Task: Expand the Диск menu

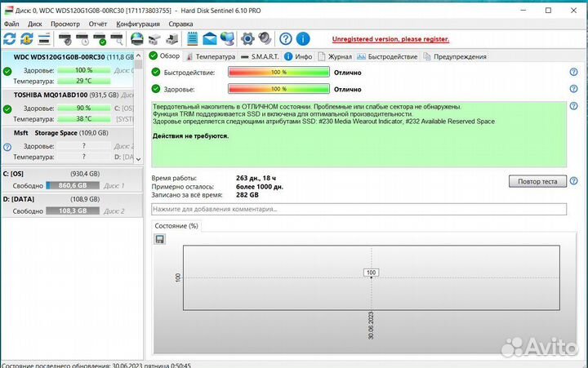Action: click(x=35, y=24)
